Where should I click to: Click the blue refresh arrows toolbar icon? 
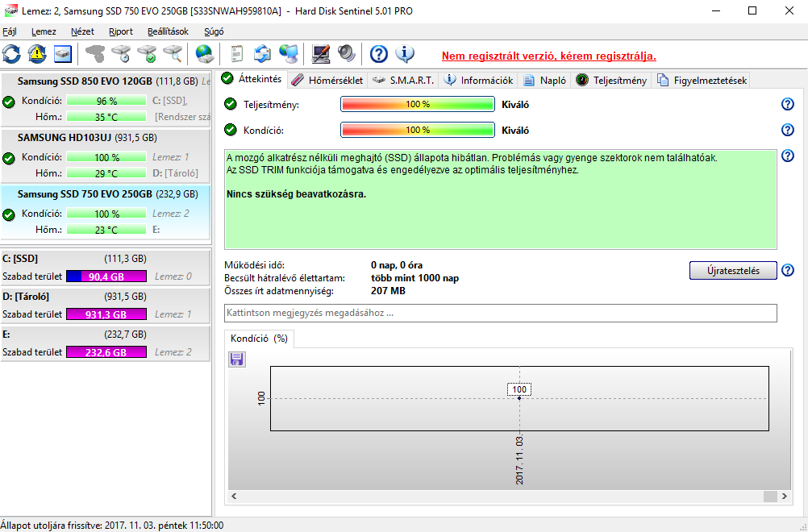pyautogui.click(x=11, y=54)
